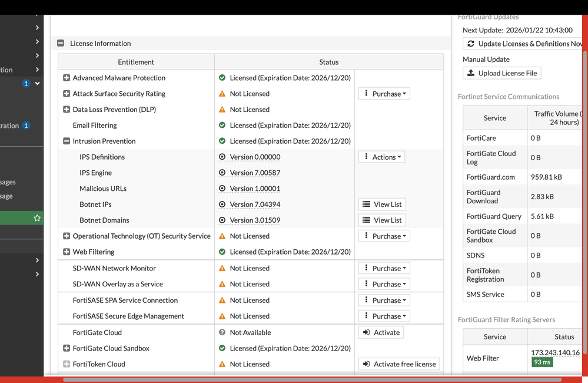Open Purchase dropdown for FortiSASE SPA Service Connection
Viewport: 588px width, 383px height.
point(384,300)
